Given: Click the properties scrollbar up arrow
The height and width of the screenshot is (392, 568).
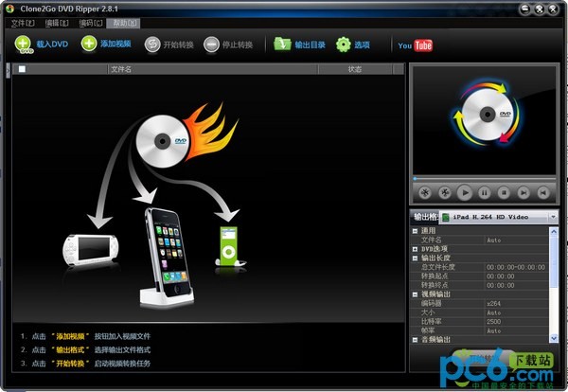Looking at the screenshot, I should pyautogui.click(x=554, y=231).
